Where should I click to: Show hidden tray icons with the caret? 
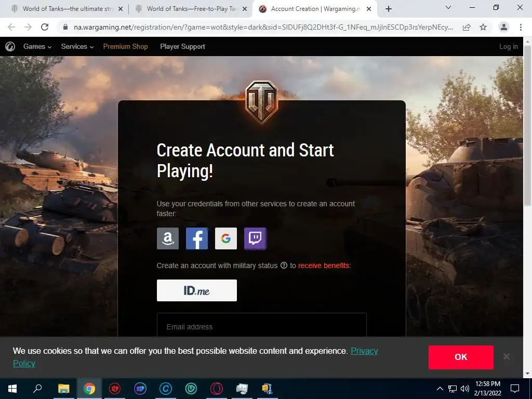(440, 389)
